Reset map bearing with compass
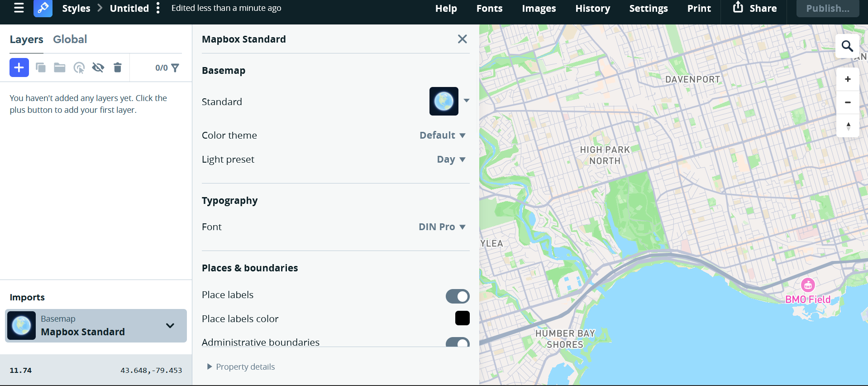 click(x=848, y=126)
